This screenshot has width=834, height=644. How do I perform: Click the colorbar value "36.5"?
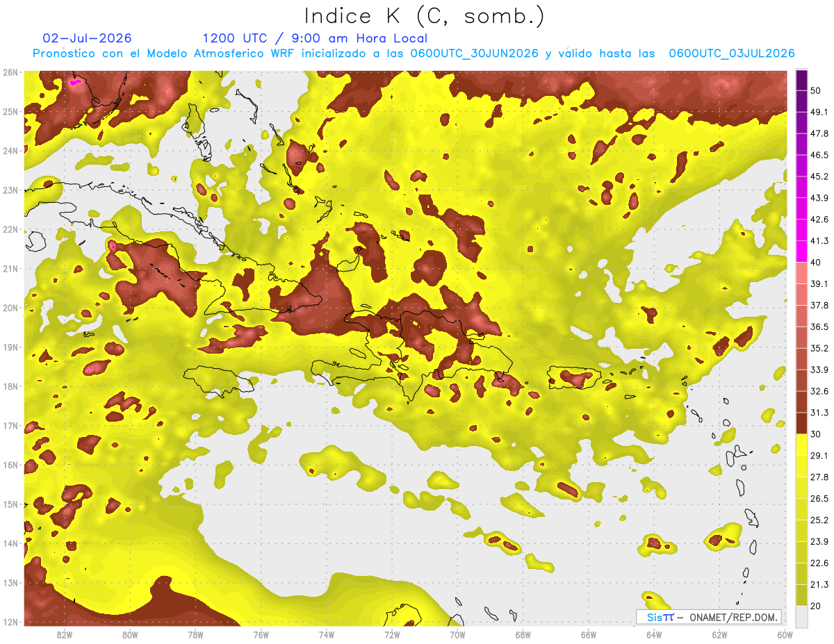[819, 327]
